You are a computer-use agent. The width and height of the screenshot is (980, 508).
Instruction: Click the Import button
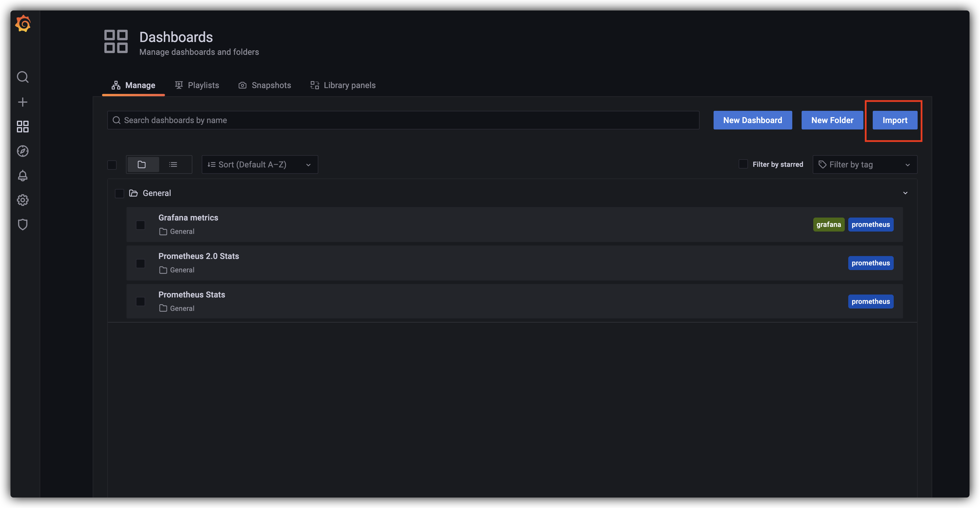(x=894, y=120)
